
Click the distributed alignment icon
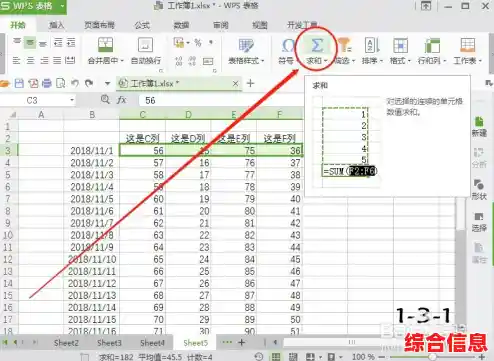click(x=70, y=60)
